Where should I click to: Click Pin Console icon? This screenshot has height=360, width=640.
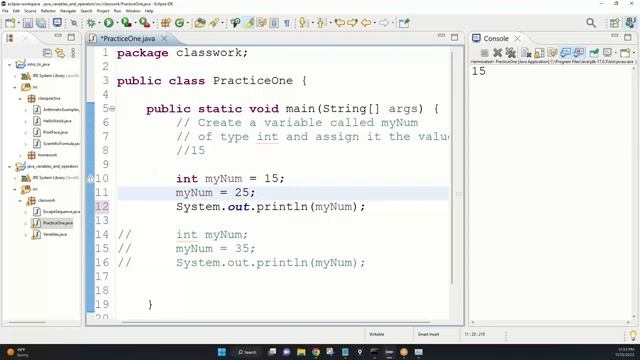pyautogui.click(x=594, y=53)
